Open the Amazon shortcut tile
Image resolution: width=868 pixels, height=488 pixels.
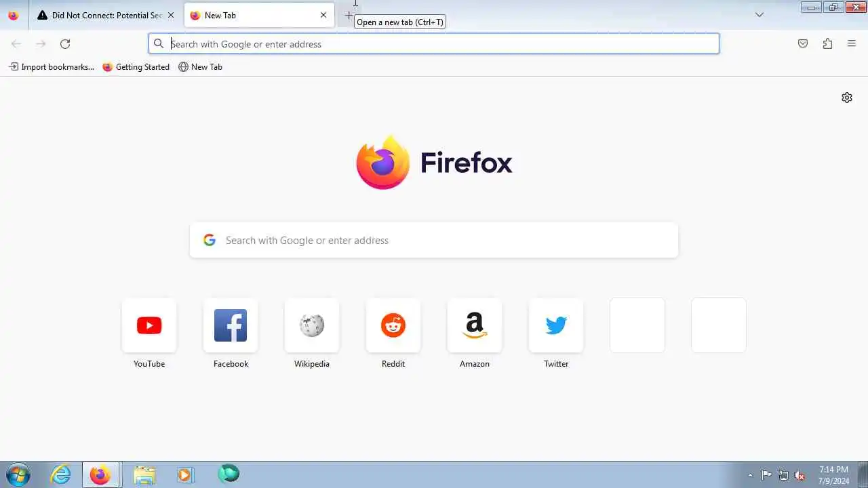tap(475, 325)
